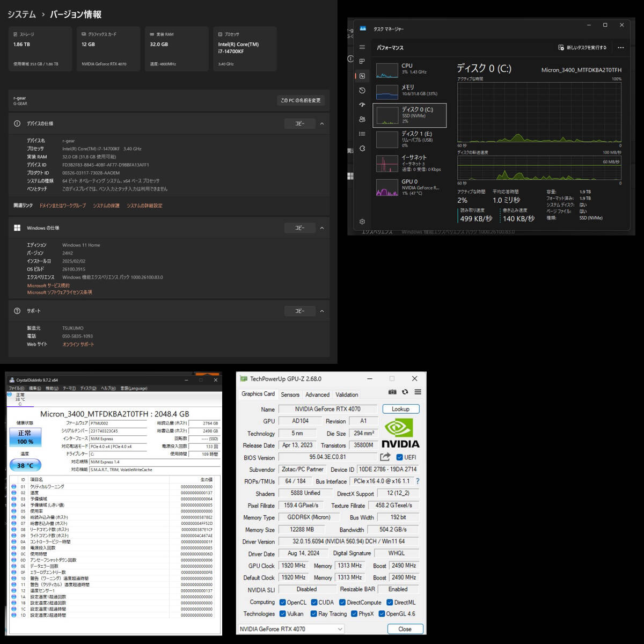The width and height of the screenshot is (644, 644).
Task: Toggle the UEFI checkbox
Action: click(x=399, y=457)
